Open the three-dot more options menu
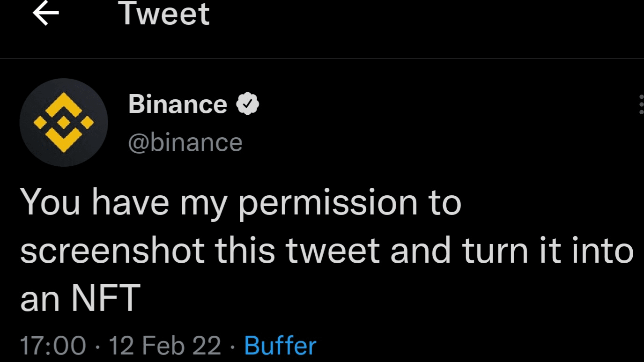This screenshot has height=362, width=644. tap(641, 104)
